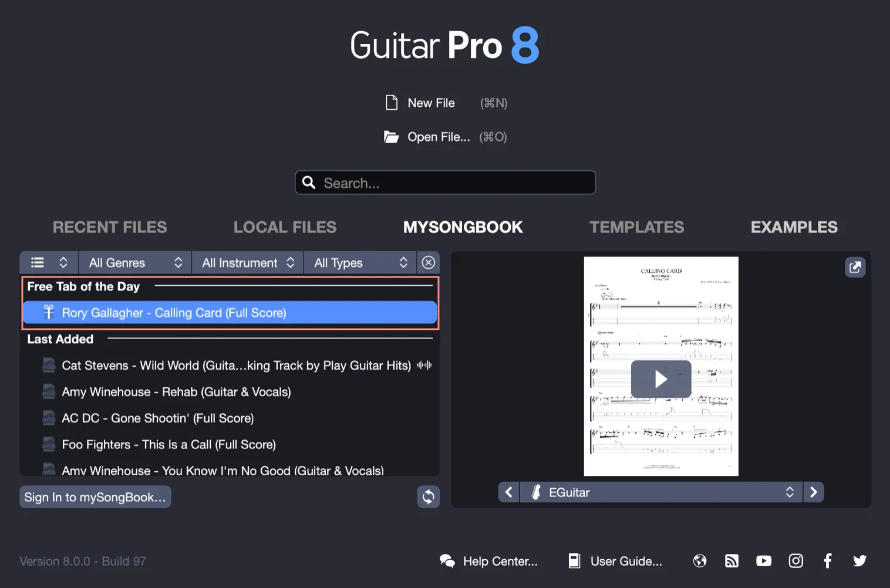Image resolution: width=890 pixels, height=588 pixels.
Task: Open the list sort order stepper
Action: coord(63,262)
